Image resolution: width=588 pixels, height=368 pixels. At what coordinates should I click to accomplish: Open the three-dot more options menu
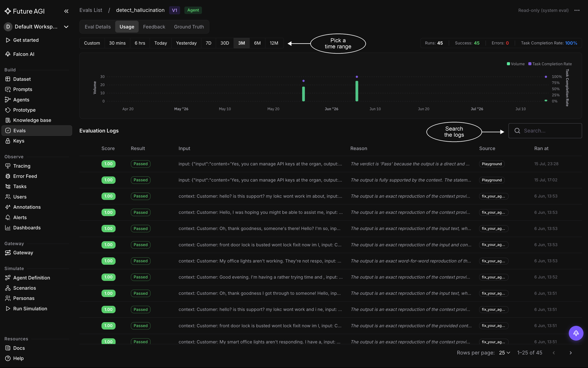[x=577, y=10]
